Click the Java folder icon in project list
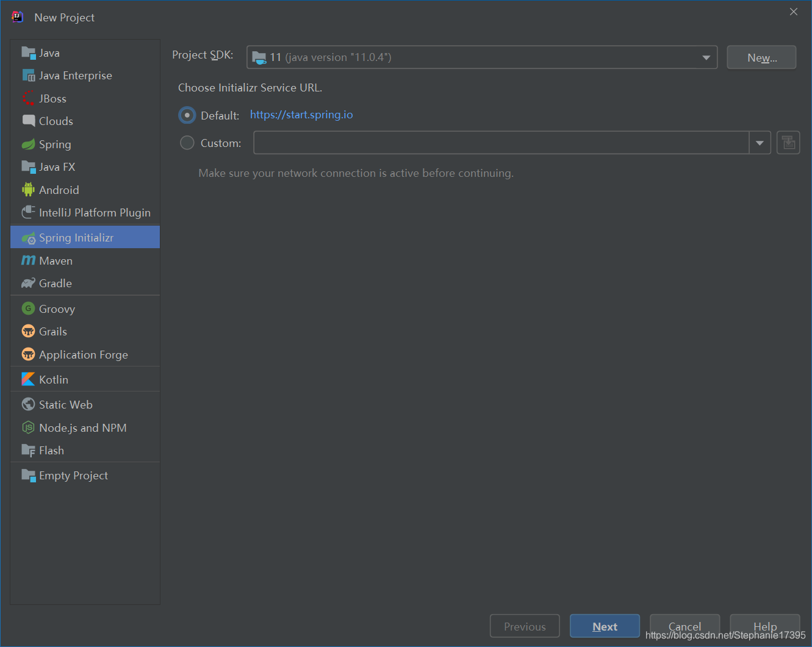 coord(29,53)
